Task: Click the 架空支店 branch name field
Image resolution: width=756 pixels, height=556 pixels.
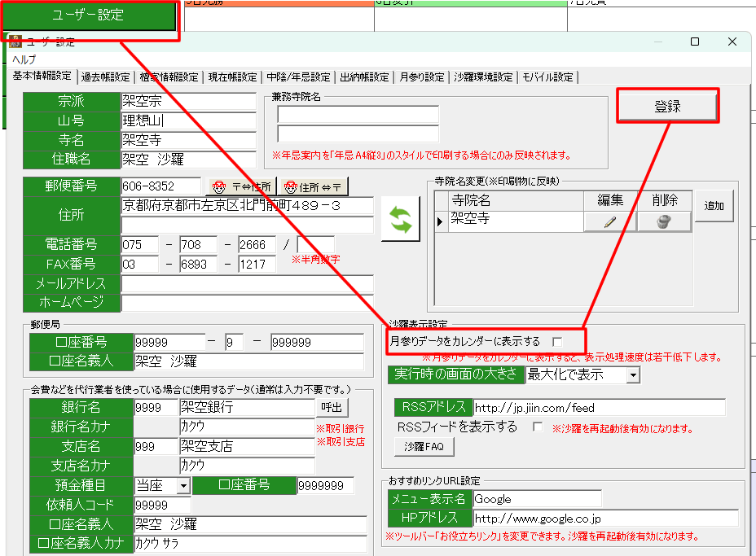Action: (247, 447)
